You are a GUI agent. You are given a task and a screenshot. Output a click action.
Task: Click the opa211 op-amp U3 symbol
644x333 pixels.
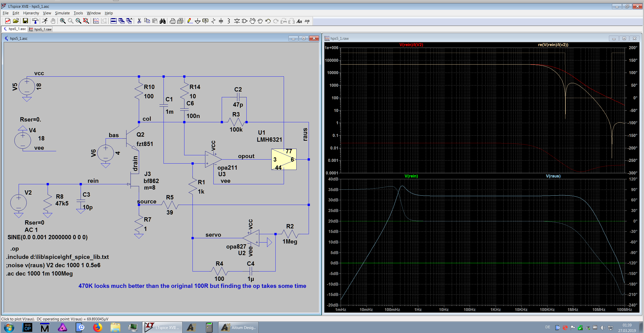click(213, 159)
